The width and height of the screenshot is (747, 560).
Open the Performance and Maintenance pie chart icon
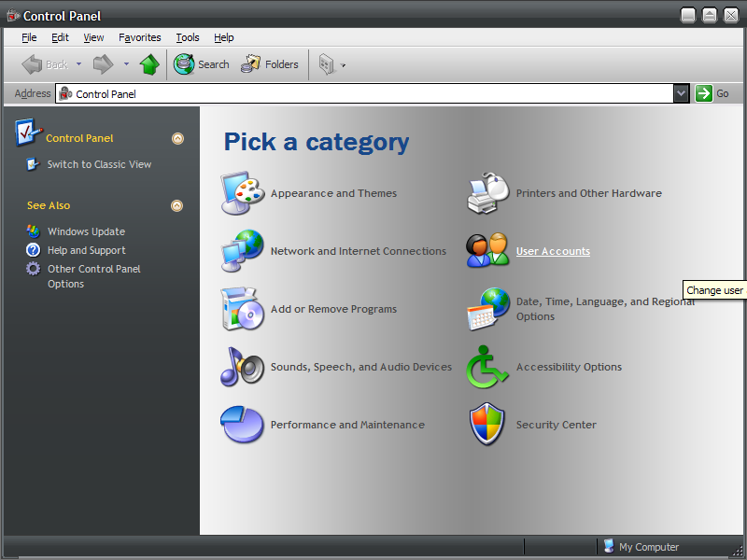click(x=242, y=425)
